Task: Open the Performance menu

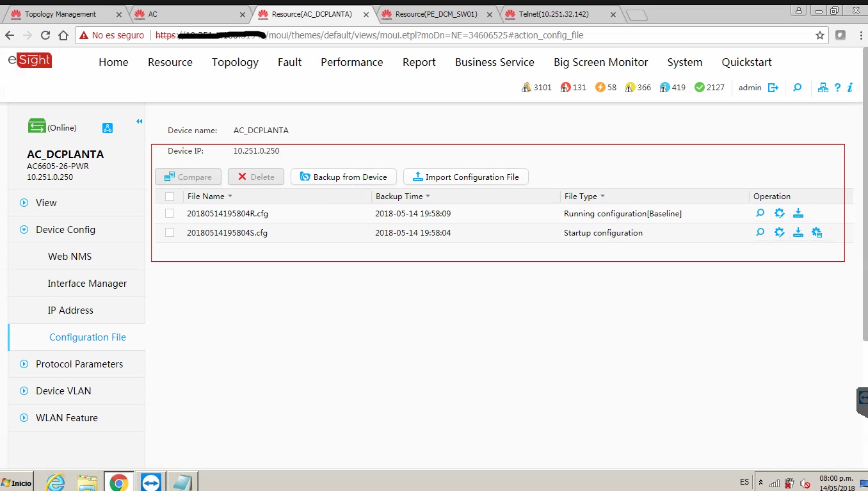Action: [x=352, y=62]
